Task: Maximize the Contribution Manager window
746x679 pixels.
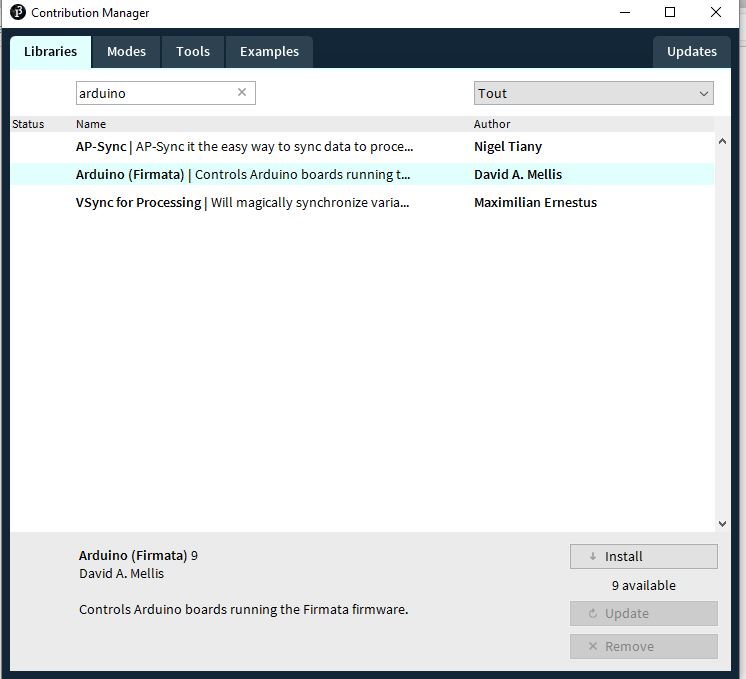Action: tap(670, 12)
